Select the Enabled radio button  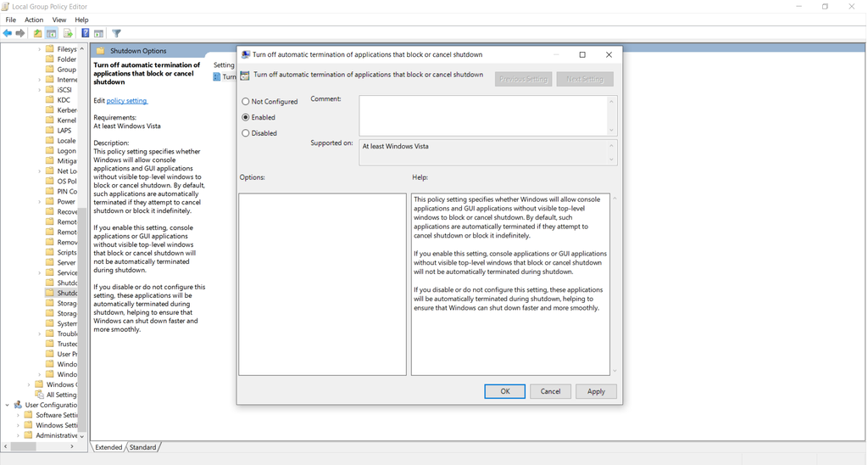click(246, 117)
